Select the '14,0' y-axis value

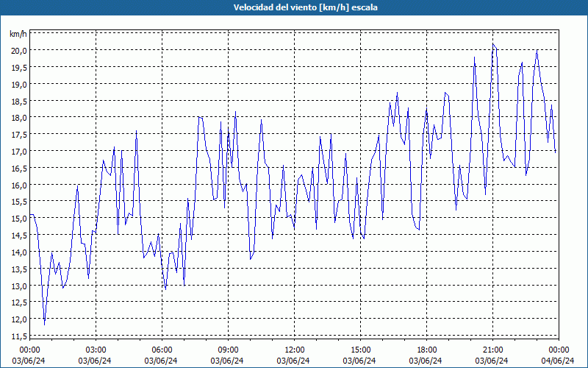click(19, 252)
